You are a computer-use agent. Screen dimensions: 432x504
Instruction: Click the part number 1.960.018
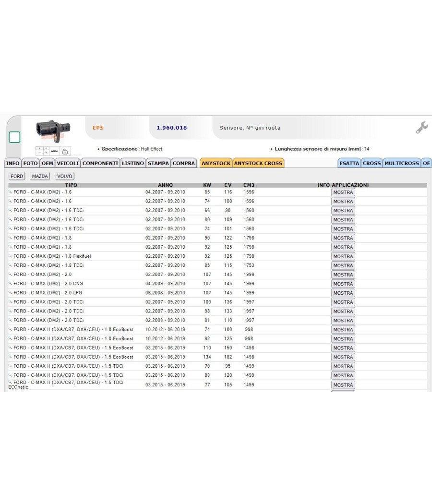tap(172, 128)
